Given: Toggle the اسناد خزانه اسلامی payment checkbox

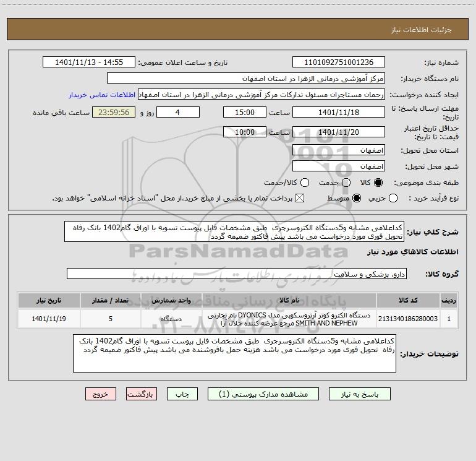Looking at the screenshot, I should [x=300, y=198].
